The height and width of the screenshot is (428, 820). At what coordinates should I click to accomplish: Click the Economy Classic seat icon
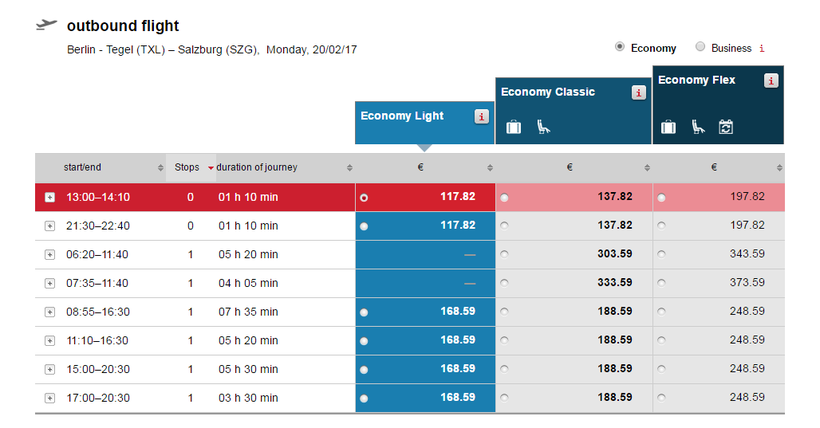(x=543, y=127)
